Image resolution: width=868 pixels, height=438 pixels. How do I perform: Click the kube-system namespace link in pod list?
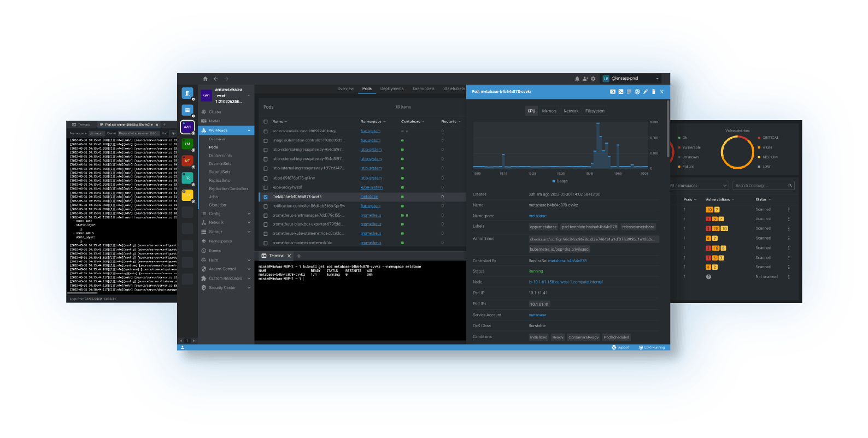372,187
